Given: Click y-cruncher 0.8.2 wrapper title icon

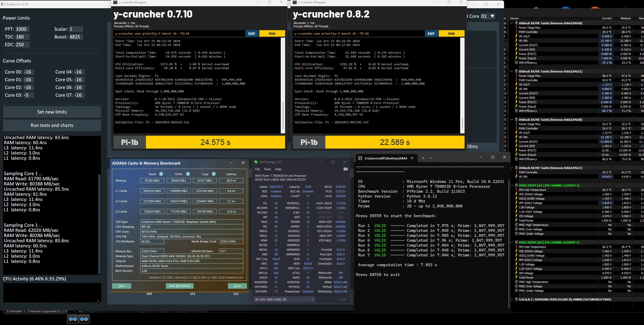Looking at the screenshot, I should click(295, 2).
